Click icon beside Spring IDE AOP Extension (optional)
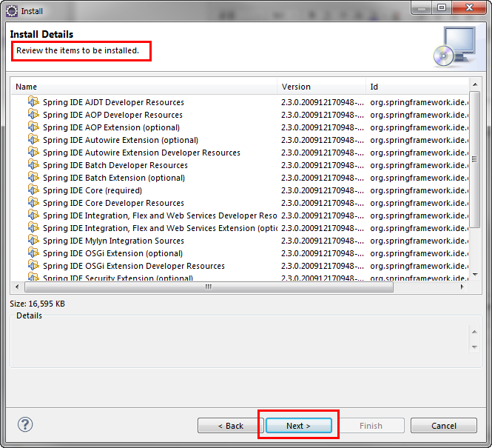This screenshot has height=448, width=492. [33, 127]
